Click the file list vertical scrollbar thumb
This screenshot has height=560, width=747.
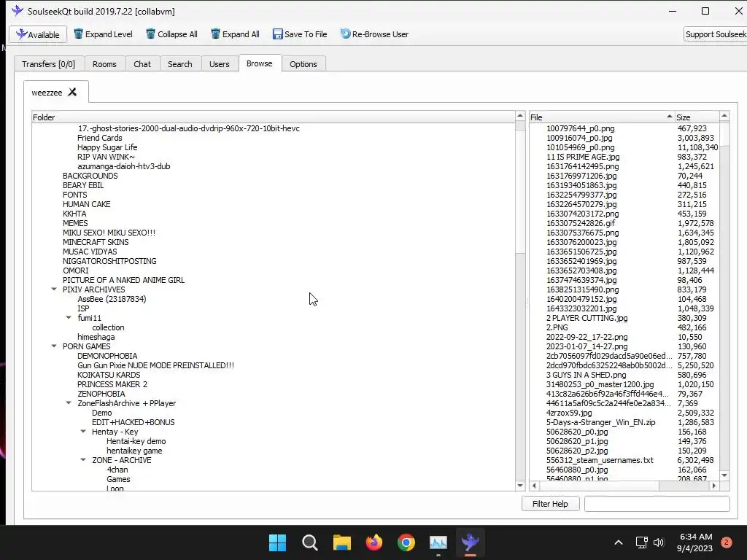[724, 134]
